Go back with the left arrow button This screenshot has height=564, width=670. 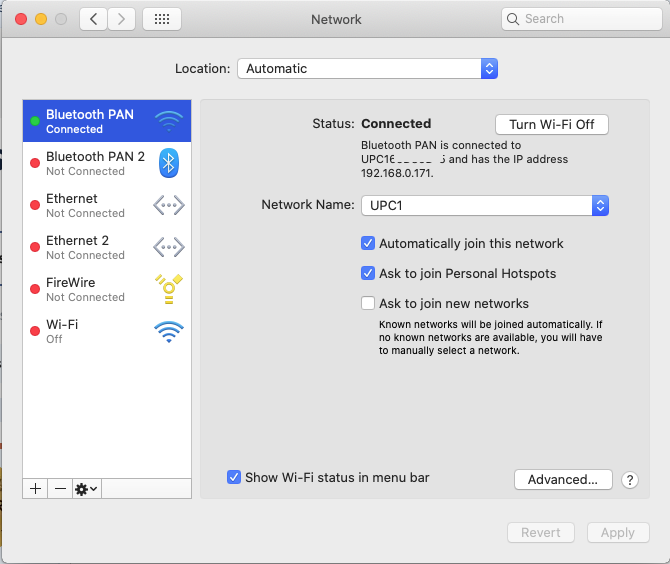pyautogui.click(x=94, y=19)
